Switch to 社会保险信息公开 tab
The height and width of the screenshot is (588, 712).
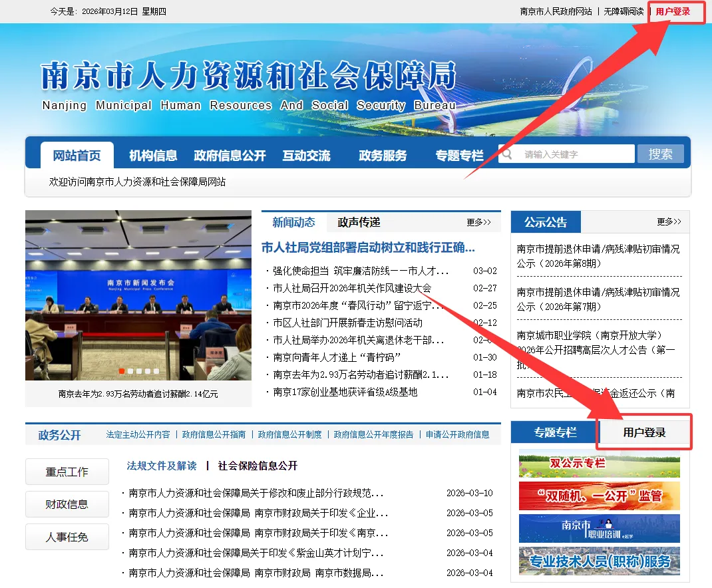(258, 466)
